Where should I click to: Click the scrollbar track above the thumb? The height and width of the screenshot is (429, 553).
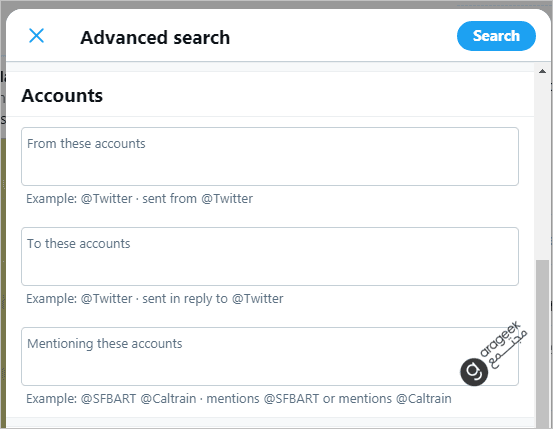pyautogui.click(x=542, y=168)
